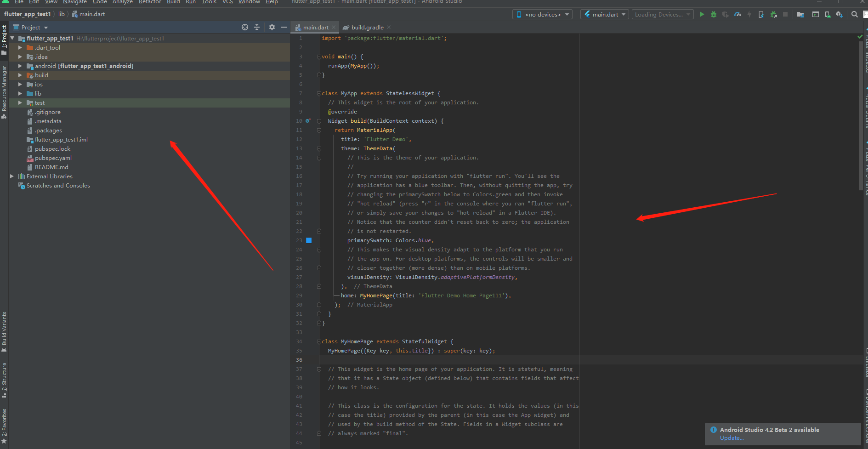Open the main.dart run configuration dropdown
Screen dimensions: 868x449
click(605, 14)
